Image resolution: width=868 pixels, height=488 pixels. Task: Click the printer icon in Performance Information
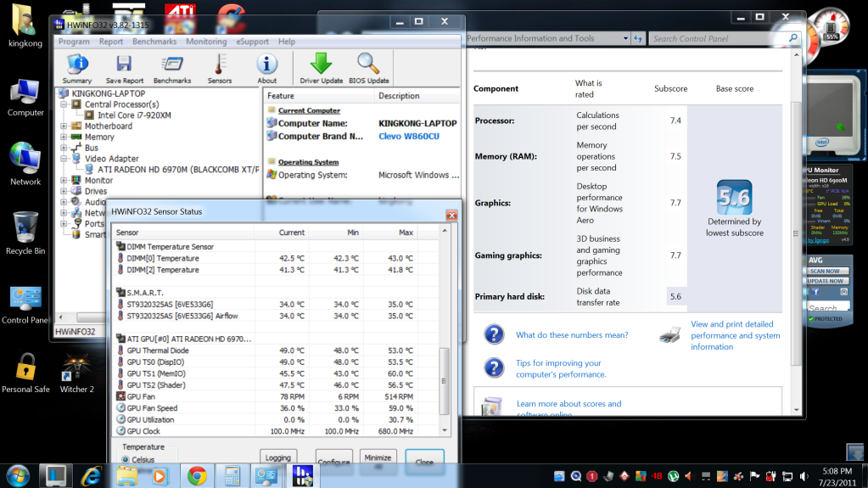click(x=669, y=334)
